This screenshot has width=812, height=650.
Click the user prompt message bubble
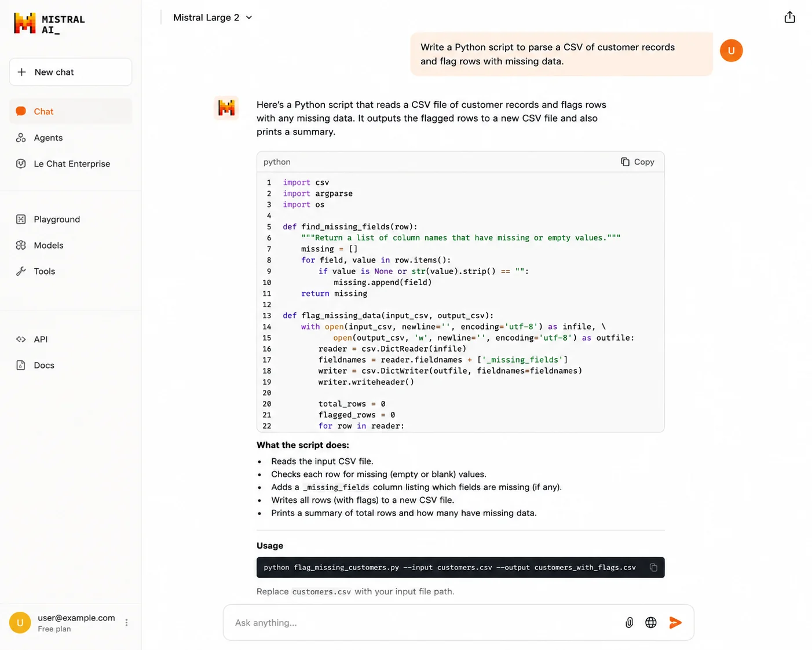click(561, 54)
